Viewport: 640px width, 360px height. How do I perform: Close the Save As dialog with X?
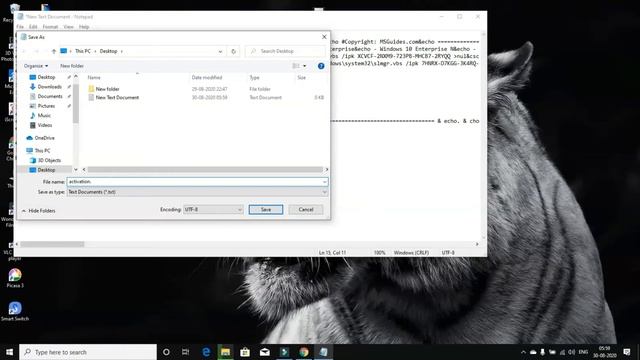pos(324,37)
